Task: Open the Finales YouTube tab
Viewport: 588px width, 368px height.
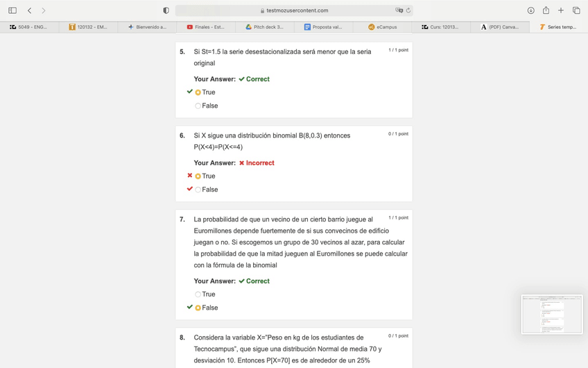Action: 205,27
